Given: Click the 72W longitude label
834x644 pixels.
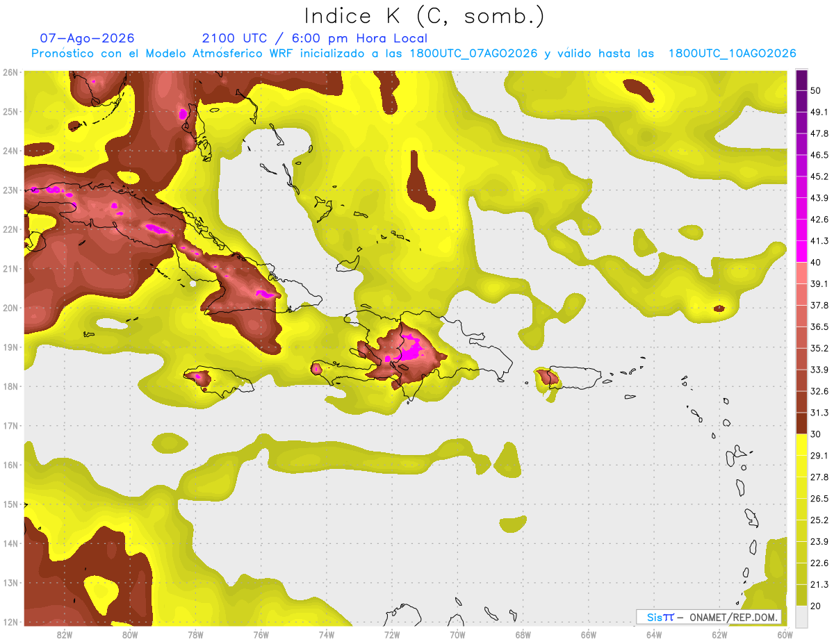Looking at the screenshot, I should pos(392,634).
